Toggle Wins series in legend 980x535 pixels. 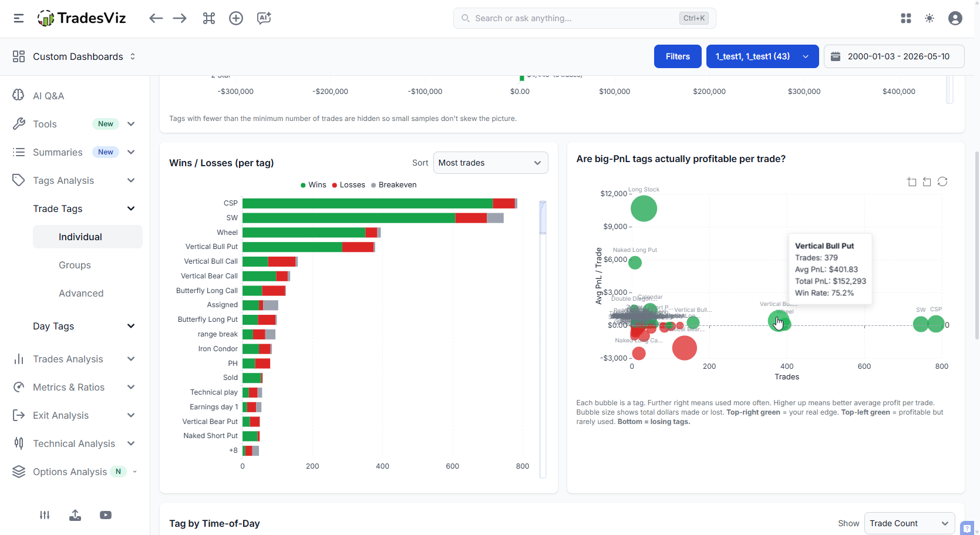[x=314, y=184]
